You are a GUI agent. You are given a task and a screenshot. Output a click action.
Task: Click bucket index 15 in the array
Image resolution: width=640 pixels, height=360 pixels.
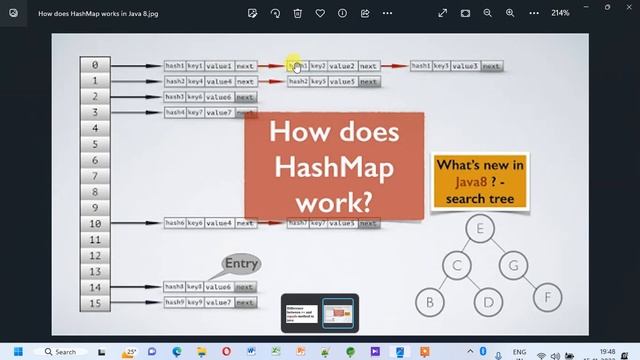(x=95, y=303)
